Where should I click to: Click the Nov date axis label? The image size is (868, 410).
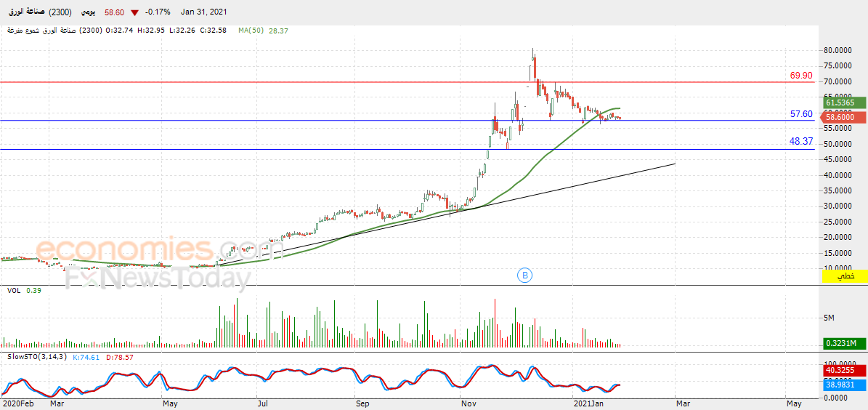[466, 404]
